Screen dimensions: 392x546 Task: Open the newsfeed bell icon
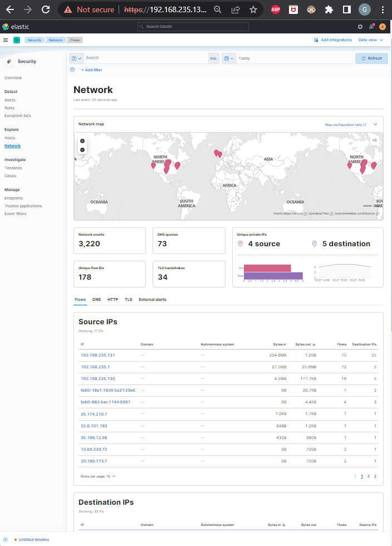tap(371, 26)
